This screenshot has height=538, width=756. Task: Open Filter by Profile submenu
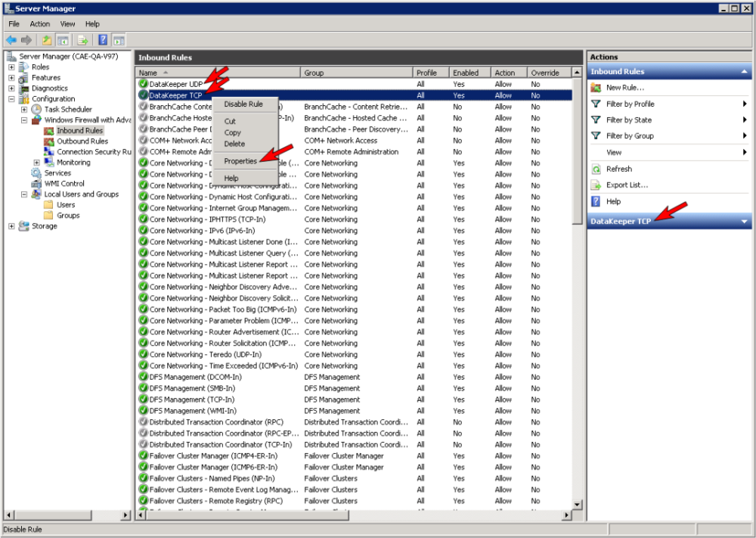669,104
